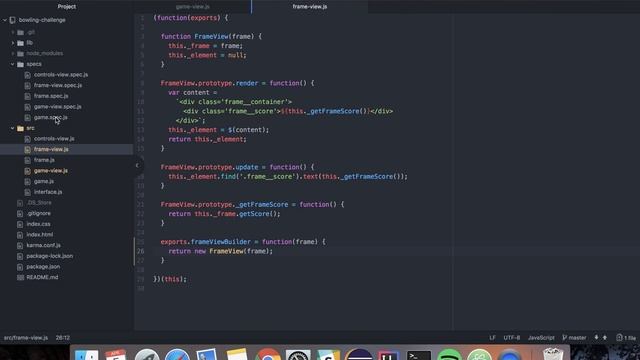Expand the lib folder
Screen dimensions: 640x360
13,43
